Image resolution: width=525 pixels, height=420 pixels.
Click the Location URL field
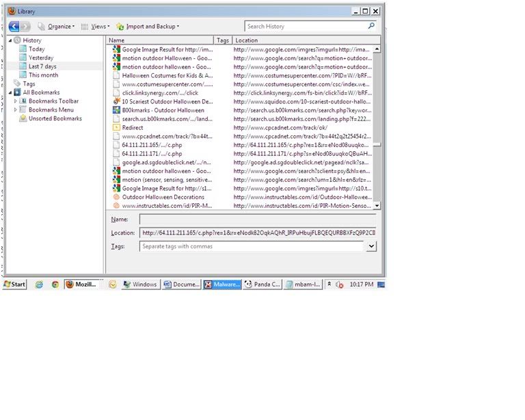pos(258,233)
